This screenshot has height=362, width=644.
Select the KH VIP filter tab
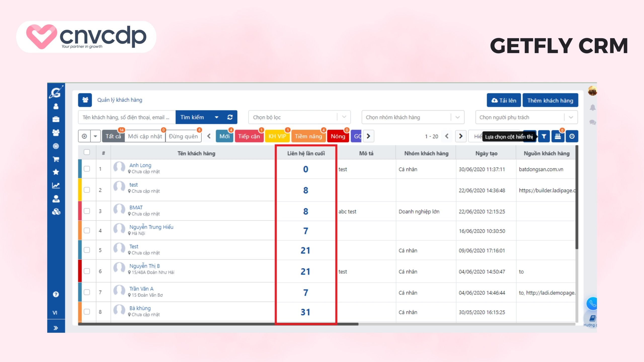point(277,136)
